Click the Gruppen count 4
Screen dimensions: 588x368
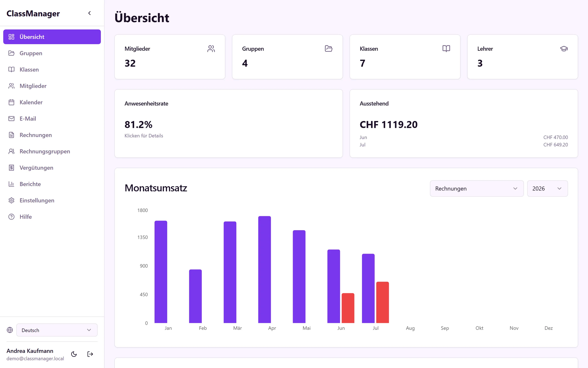pos(245,63)
